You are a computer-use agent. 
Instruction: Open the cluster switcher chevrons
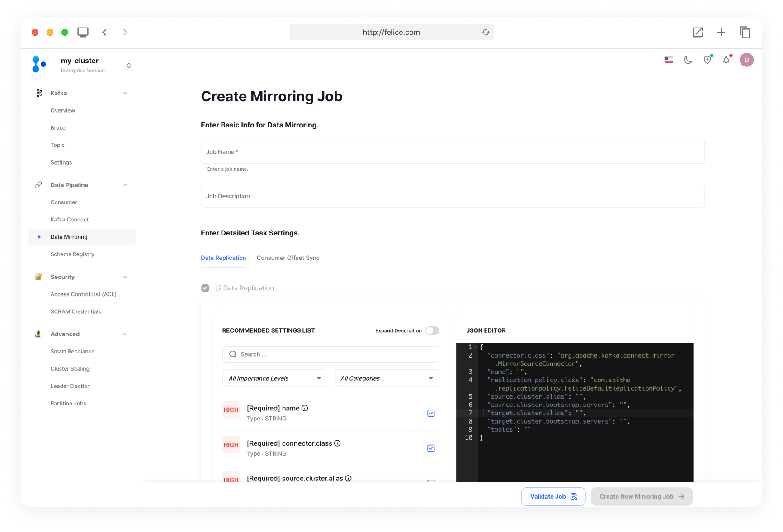(x=129, y=66)
